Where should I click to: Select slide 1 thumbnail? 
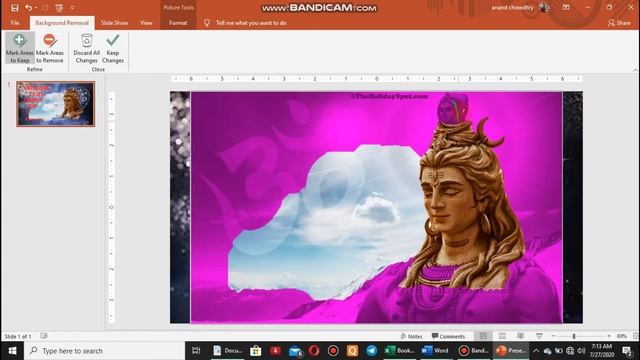coord(56,104)
